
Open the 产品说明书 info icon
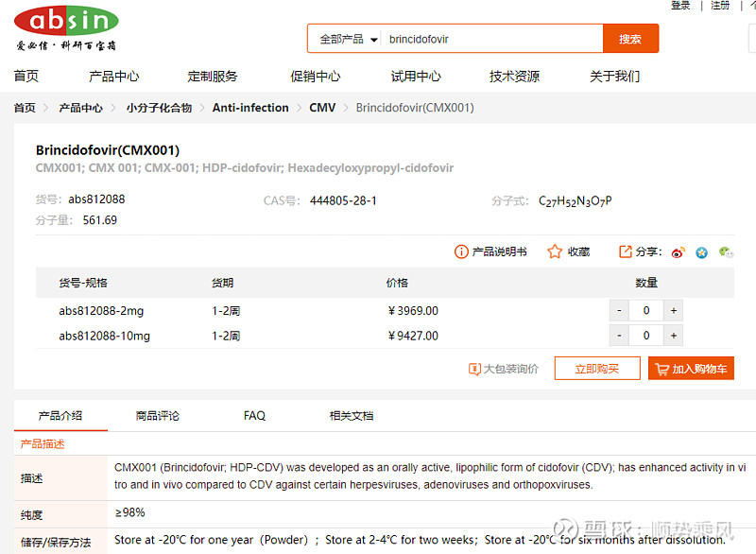(x=460, y=251)
